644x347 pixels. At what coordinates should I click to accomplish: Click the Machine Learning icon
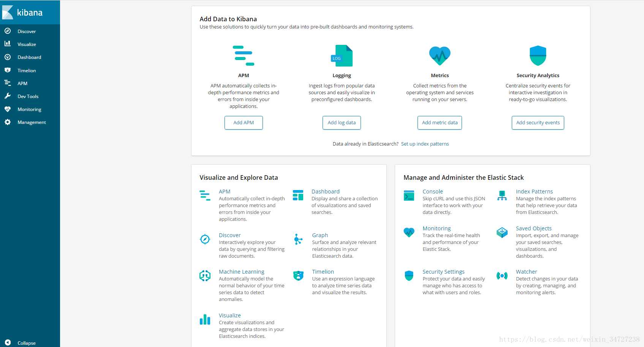point(205,276)
